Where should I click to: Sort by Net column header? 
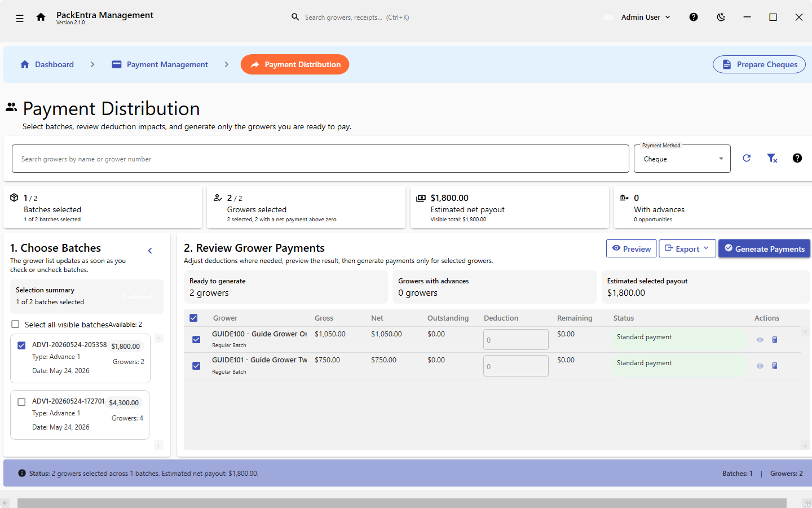point(377,318)
